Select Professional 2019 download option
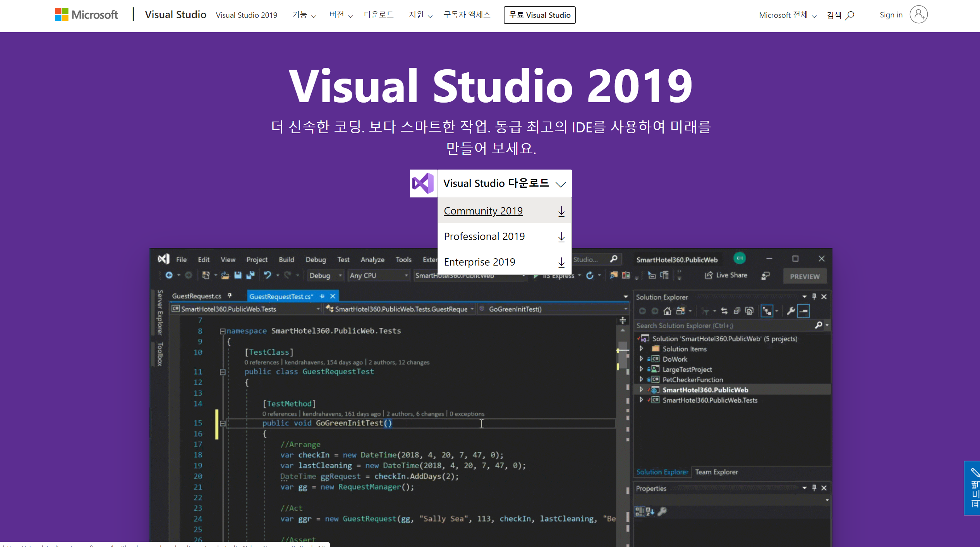Screen dimensions: 980x547 pyautogui.click(x=484, y=237)
